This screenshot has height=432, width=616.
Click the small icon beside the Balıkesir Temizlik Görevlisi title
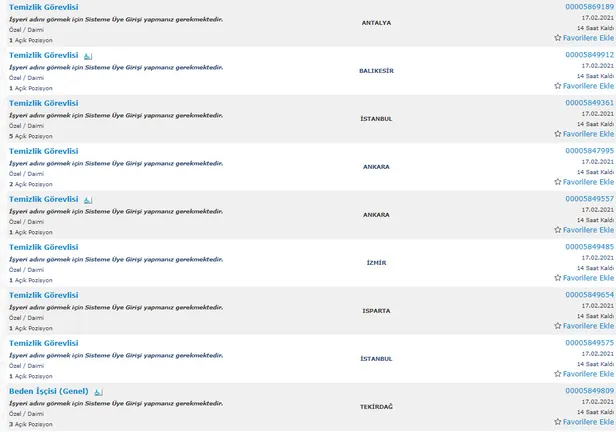87,55
